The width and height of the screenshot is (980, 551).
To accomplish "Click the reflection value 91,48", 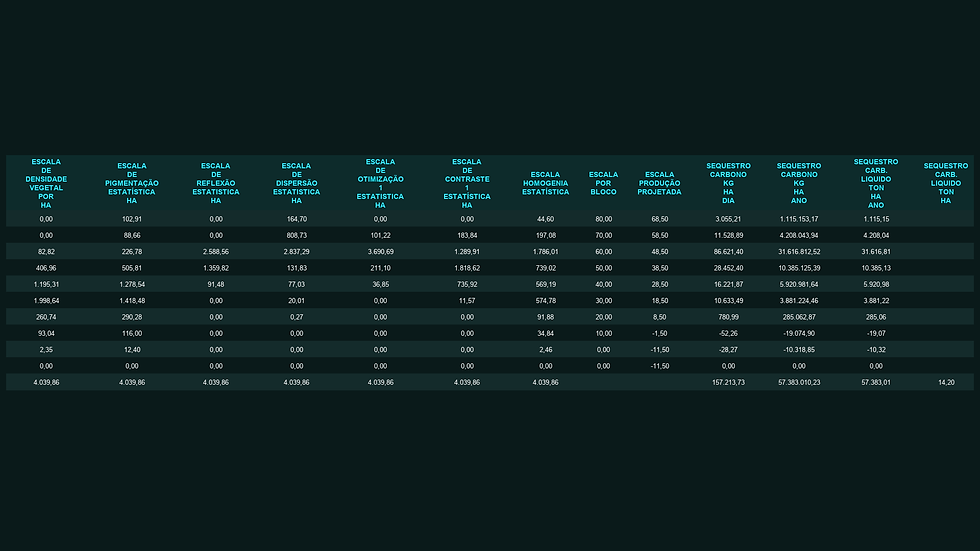I will click(216, 284).
